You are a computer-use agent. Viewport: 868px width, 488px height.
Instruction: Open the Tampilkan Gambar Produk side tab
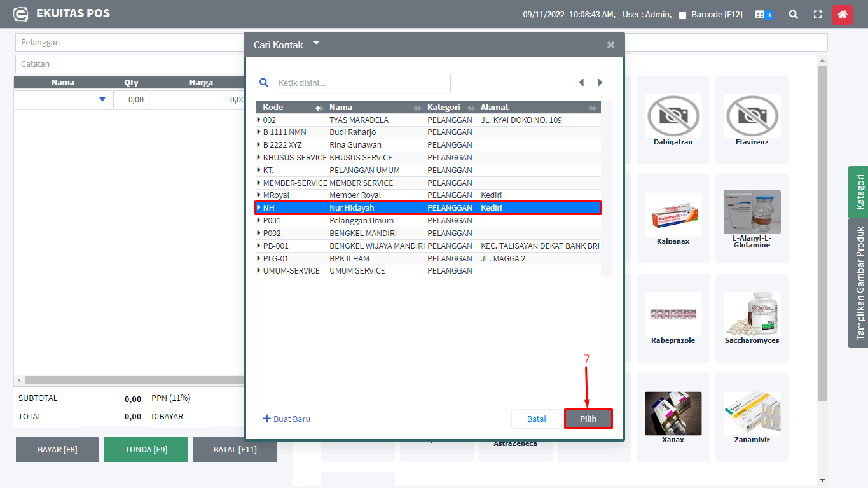(x=859, y=283)
